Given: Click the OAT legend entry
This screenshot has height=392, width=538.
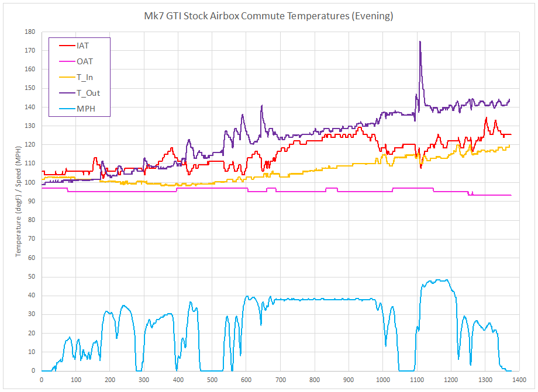Looking at the screenshot, I should (x=76, y=61).
